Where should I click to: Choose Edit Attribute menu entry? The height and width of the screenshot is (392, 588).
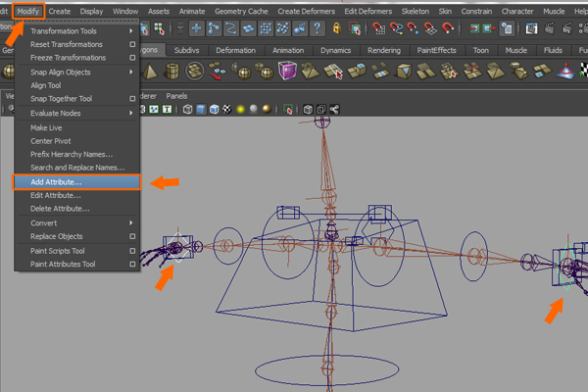[76, 195]
